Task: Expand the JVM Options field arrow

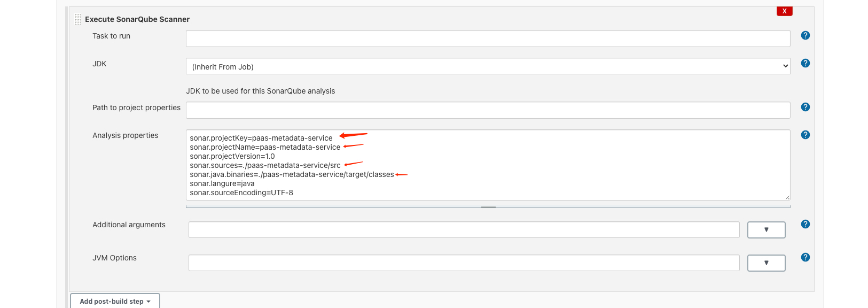Action: (766, 263)
